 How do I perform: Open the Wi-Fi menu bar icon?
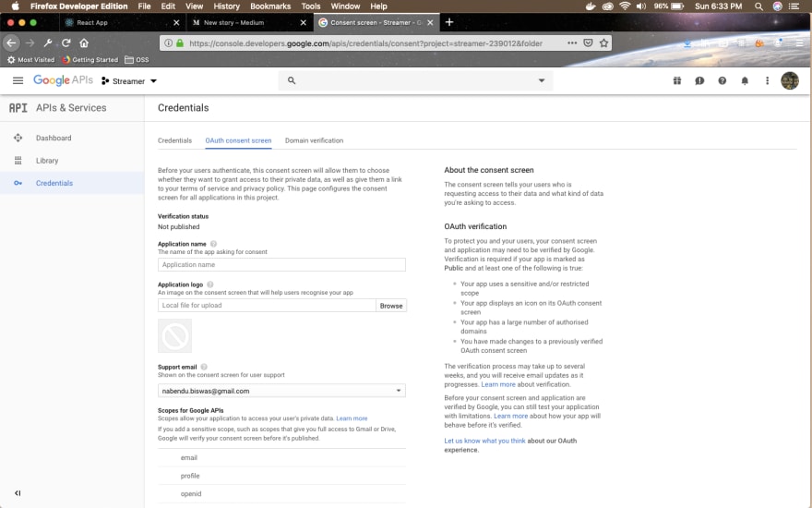click(625, 6)
